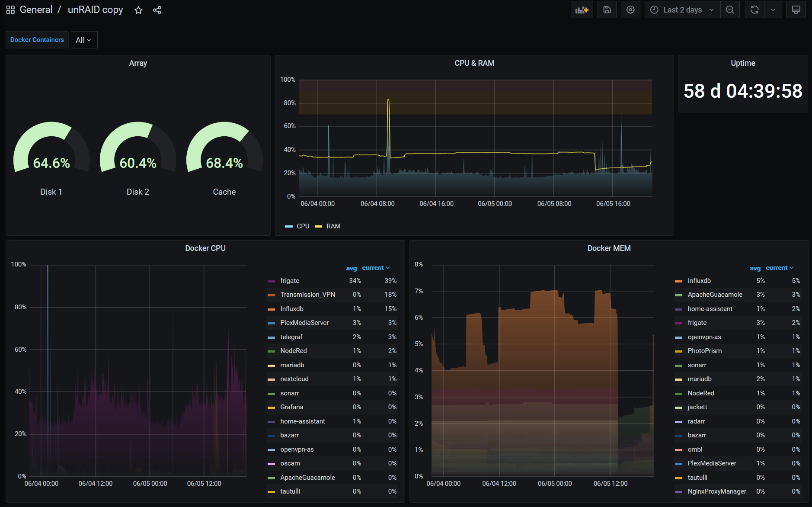812x507 pixels.
Task: Change color of RAM legend swatch
Action: 319,227
